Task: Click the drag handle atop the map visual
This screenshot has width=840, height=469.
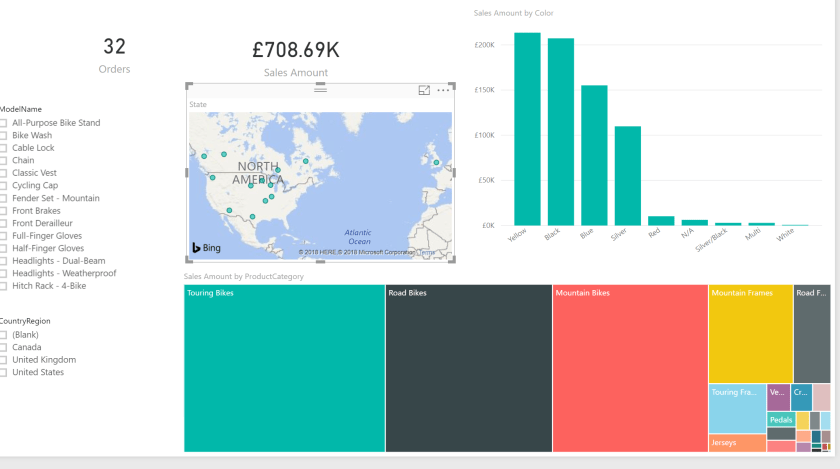Action: pos(320,89)
